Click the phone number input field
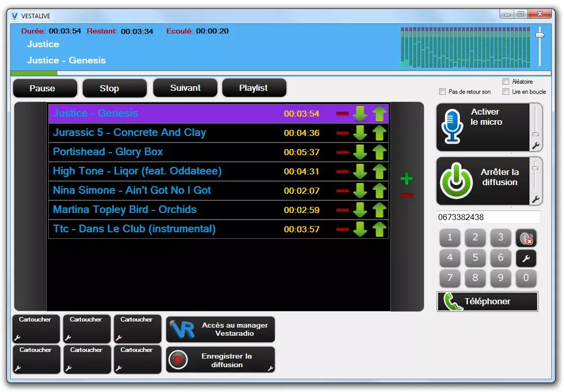 pyautogui.click(x=488, y=217)
